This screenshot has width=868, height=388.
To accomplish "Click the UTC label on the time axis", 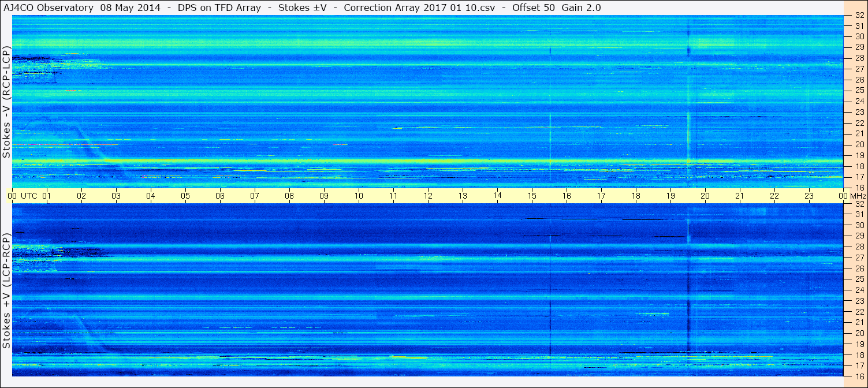I will tap(29, 196).
